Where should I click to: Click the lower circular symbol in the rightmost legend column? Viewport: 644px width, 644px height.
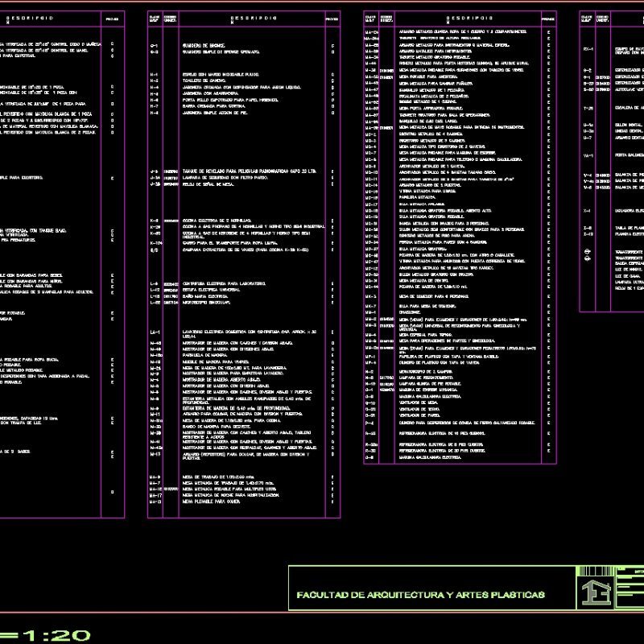click(x=587, y=258)
